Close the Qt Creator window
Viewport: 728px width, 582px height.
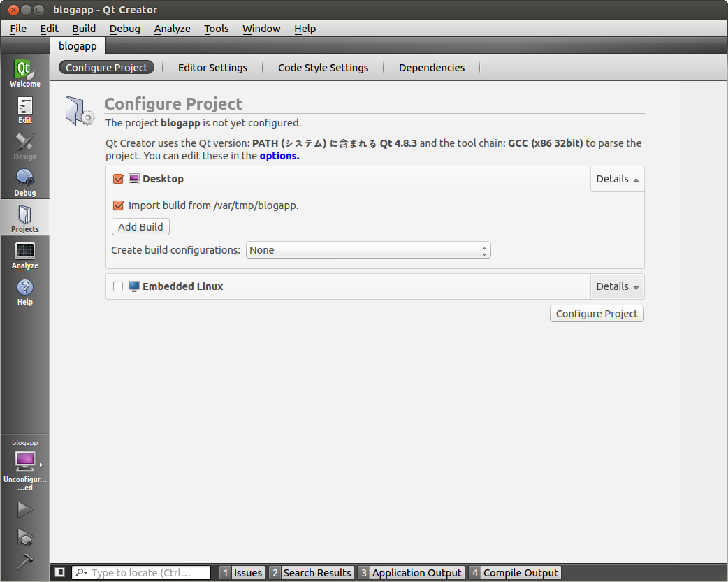[x=13, y=10]
